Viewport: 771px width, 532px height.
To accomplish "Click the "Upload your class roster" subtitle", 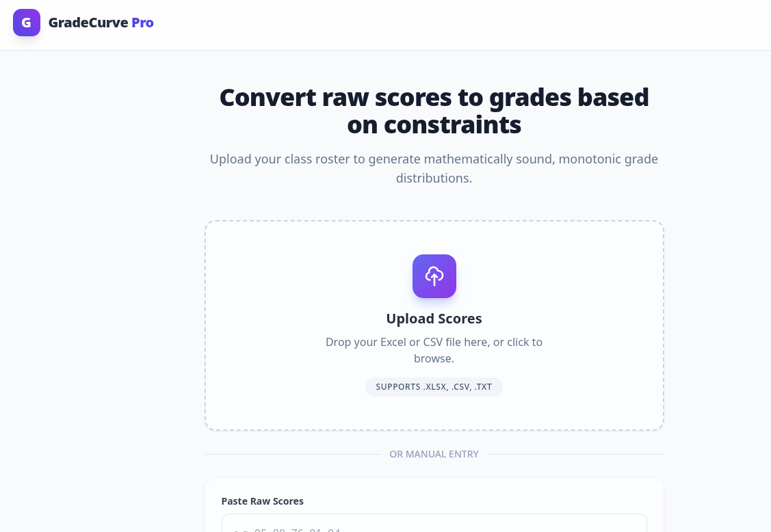I will [x=434, y=159].
